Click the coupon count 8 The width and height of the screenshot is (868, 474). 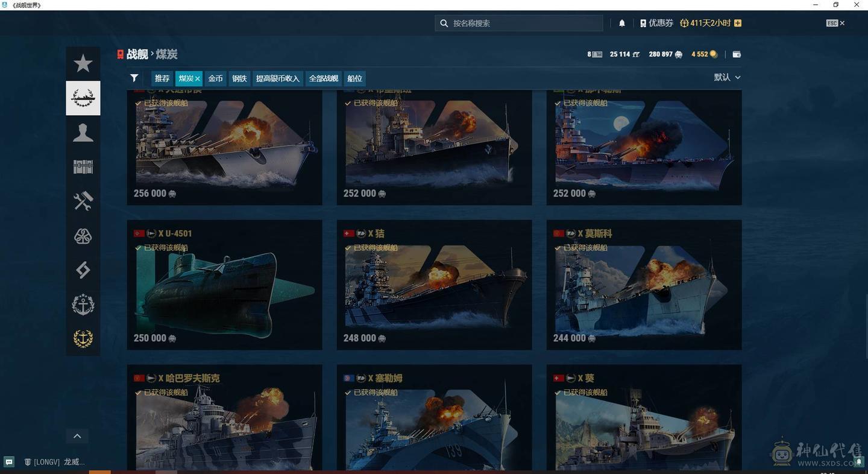595,54
